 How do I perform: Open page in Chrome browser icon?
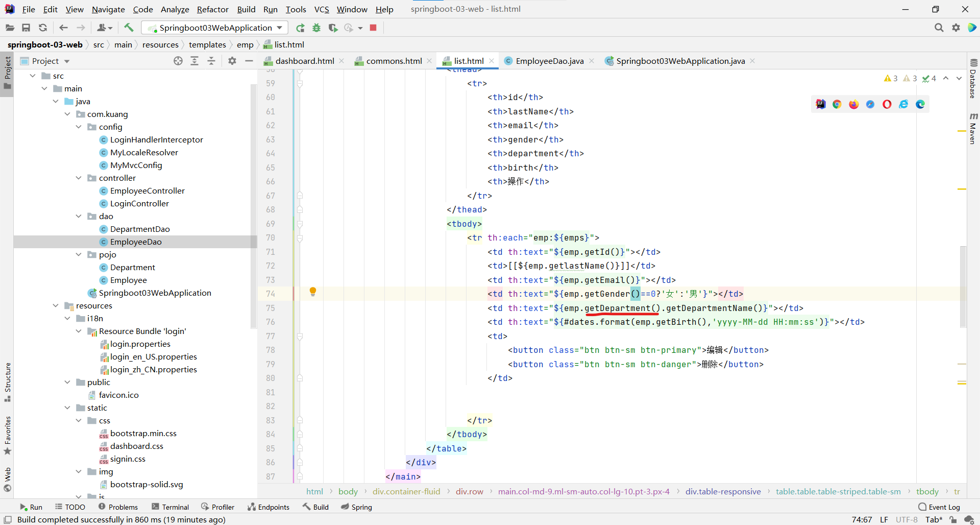[x=837, y=104]
